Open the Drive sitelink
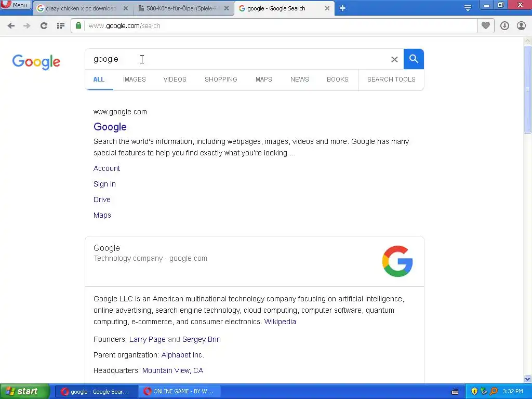The width and height of the screenshot is (532, 399). point(102,200)
